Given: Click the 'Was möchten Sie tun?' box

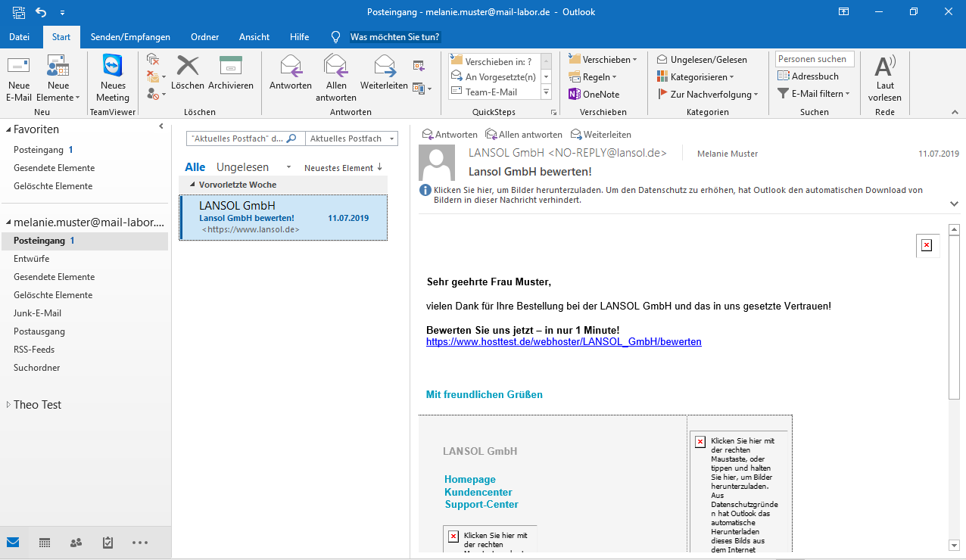Looking at the screenshot, I should coord(394,37).
